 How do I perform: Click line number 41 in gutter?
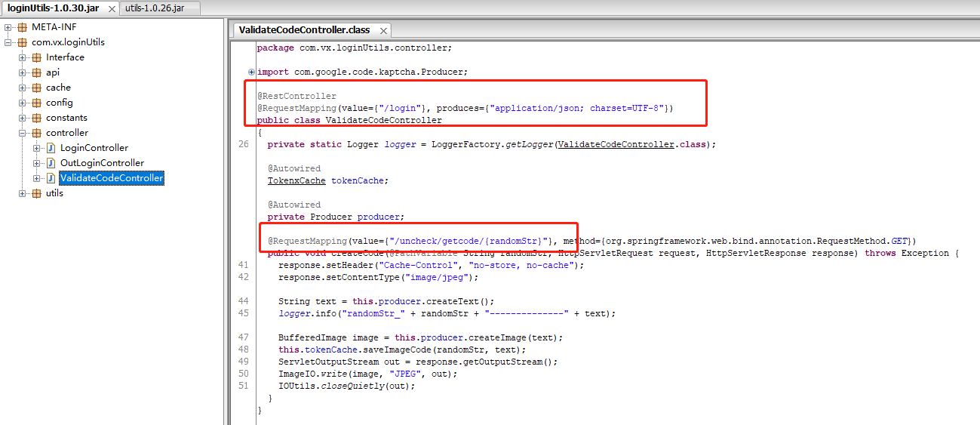[x=243, y=265]
